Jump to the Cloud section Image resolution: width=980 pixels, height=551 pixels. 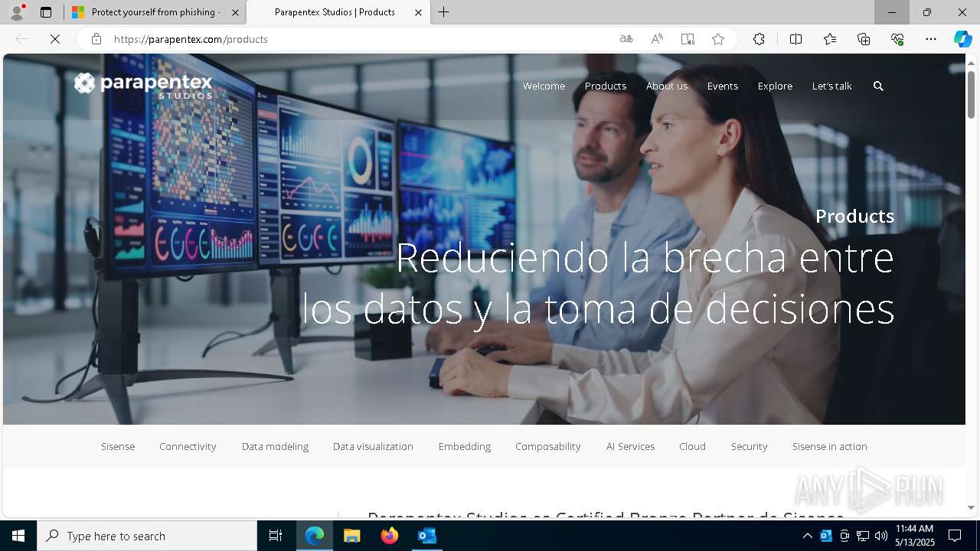click(x=692, y=446)
